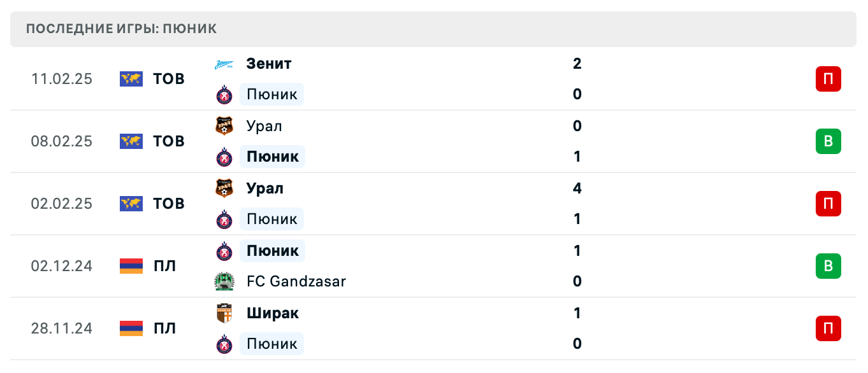
Task: Open the Ширак team link
Action: point(273,313)
